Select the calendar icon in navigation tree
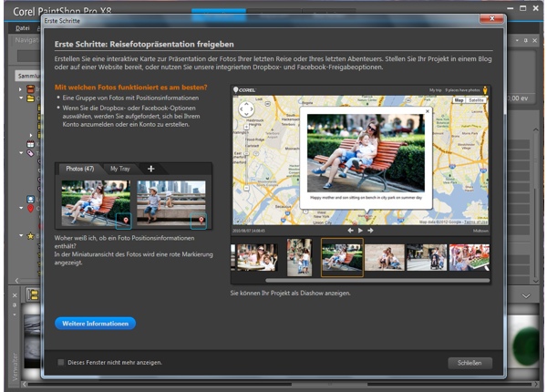This screenshot has width=547, height=392. coord(31,144)
